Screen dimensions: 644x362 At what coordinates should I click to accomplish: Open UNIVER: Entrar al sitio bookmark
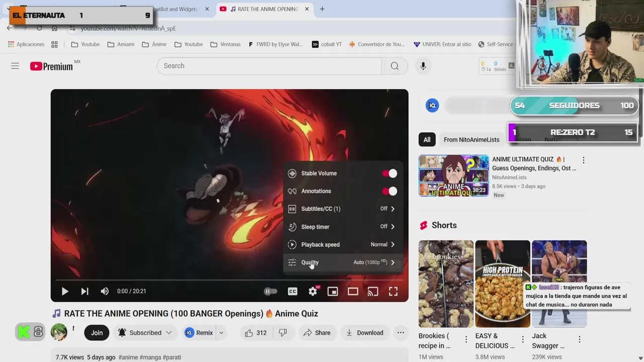coord(442,44)
